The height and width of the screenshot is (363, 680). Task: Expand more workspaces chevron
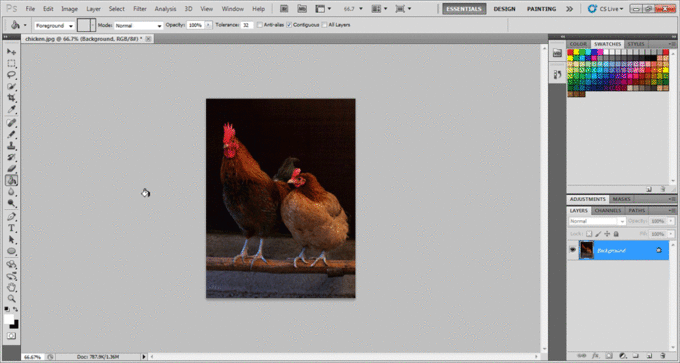click(569, 9)
